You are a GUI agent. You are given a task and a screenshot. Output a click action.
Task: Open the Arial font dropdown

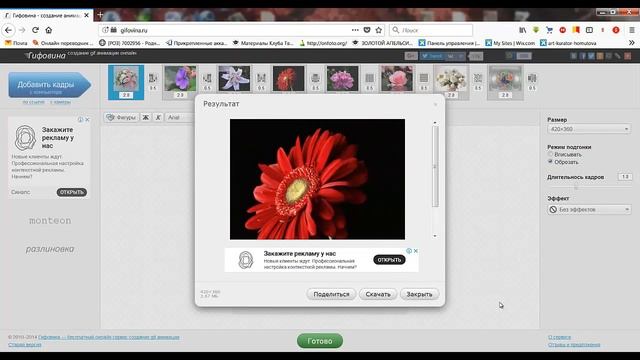point(180,118)
